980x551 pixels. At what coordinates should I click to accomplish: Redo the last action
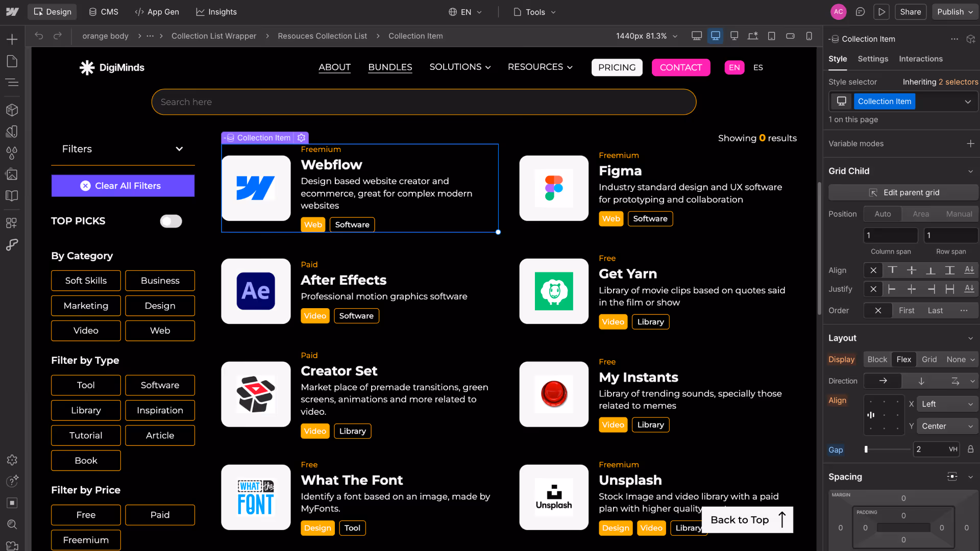(x=58, y=36)
